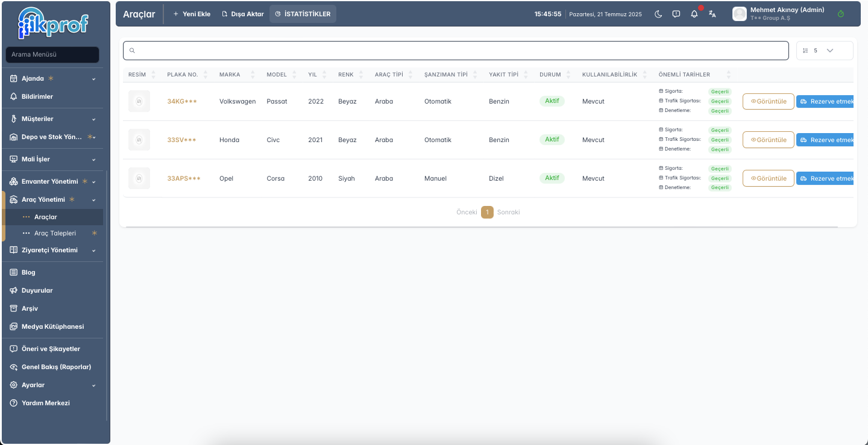Image resolution: width=868 pixels, height=445 pixels.
Task: Click the Genel Bakış eye icon
Action: 14,367
